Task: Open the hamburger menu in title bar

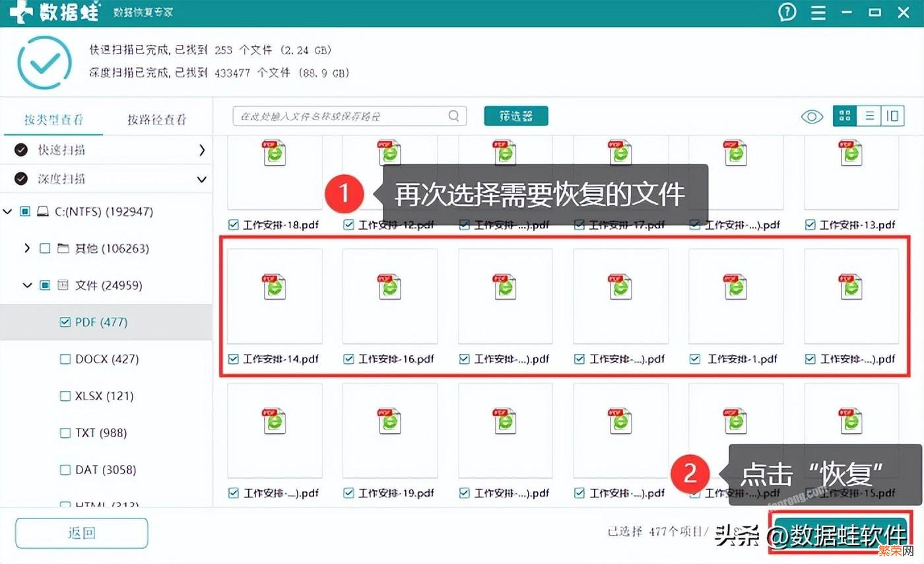Action: 818,12
